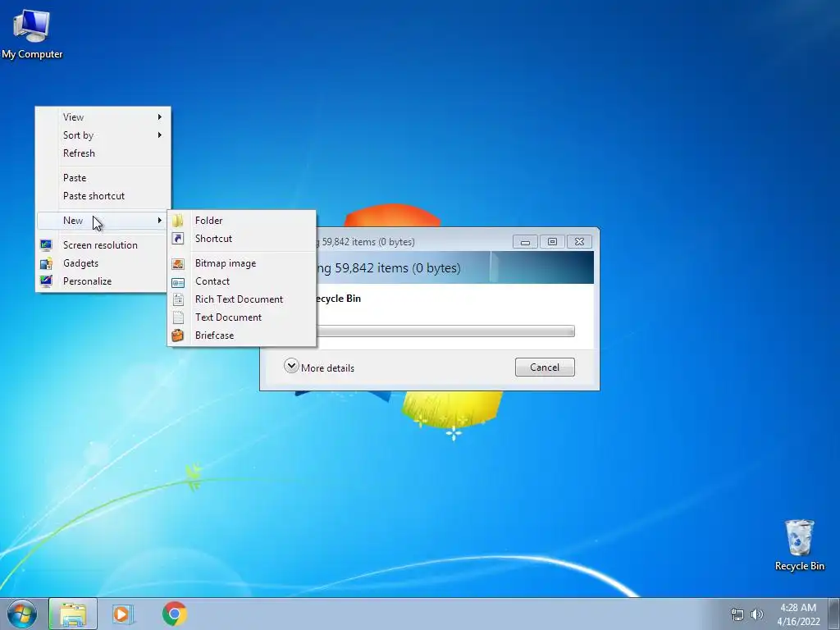Create a new Shortcut
The height and width of the screenshot is (630, 840).
(242, 239)
